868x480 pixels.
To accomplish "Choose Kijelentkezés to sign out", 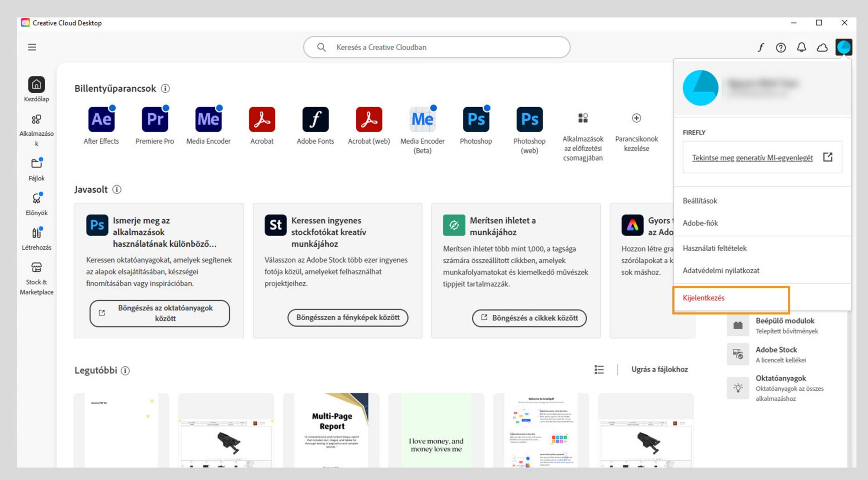I will click(703, 298).
